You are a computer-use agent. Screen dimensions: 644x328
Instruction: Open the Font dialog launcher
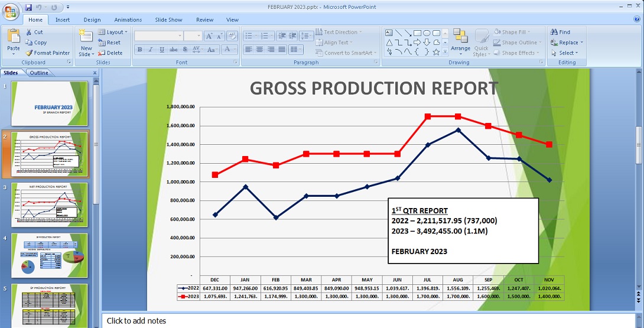click(x=236, y=62)
